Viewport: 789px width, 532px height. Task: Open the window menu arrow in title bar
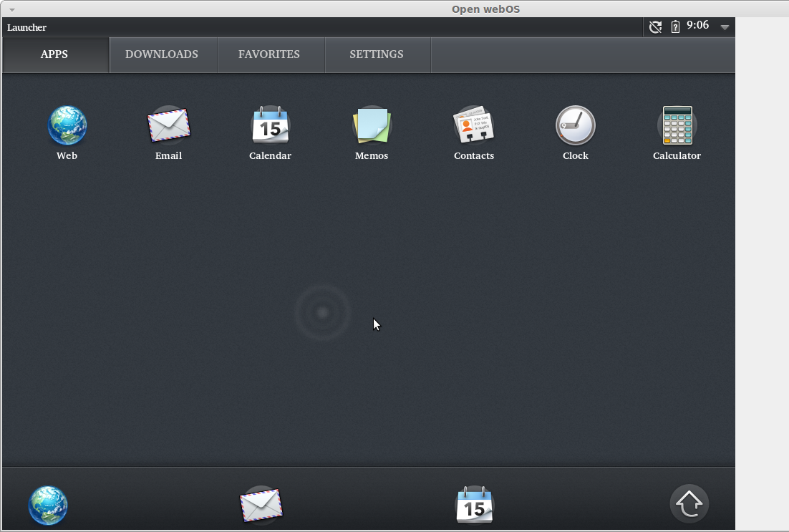click(x=12, y=9)
